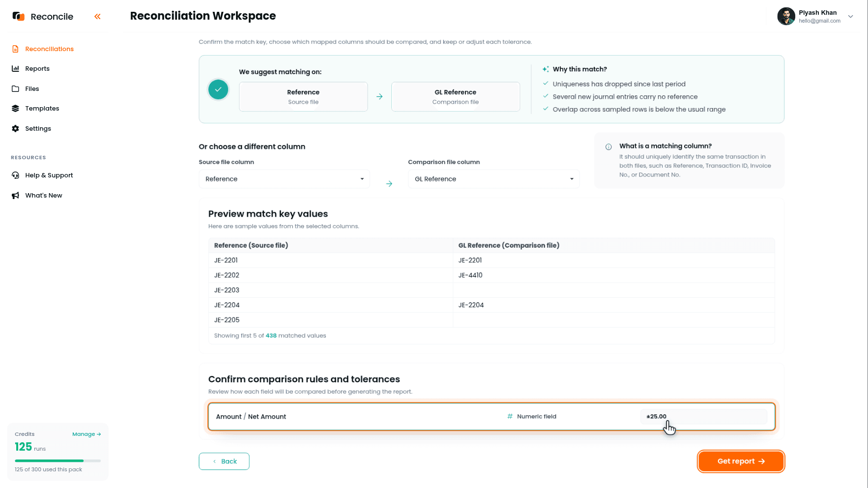Collapse the sidebar with double-chevron icon
Viewport: 868px width, 488px height.
pyautogui.click(x=97, y=16)
